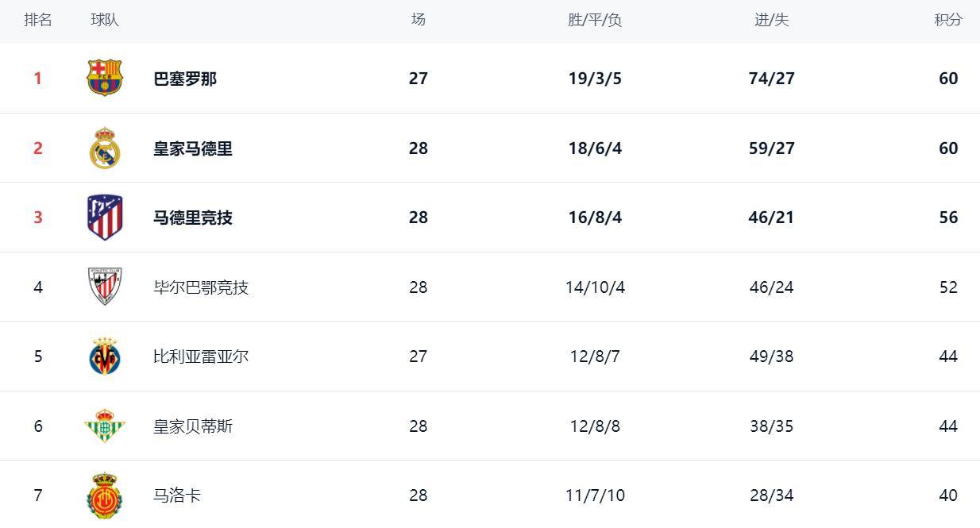Select the 比利亚雷亚尔 team name

click(x=201, y=356)
